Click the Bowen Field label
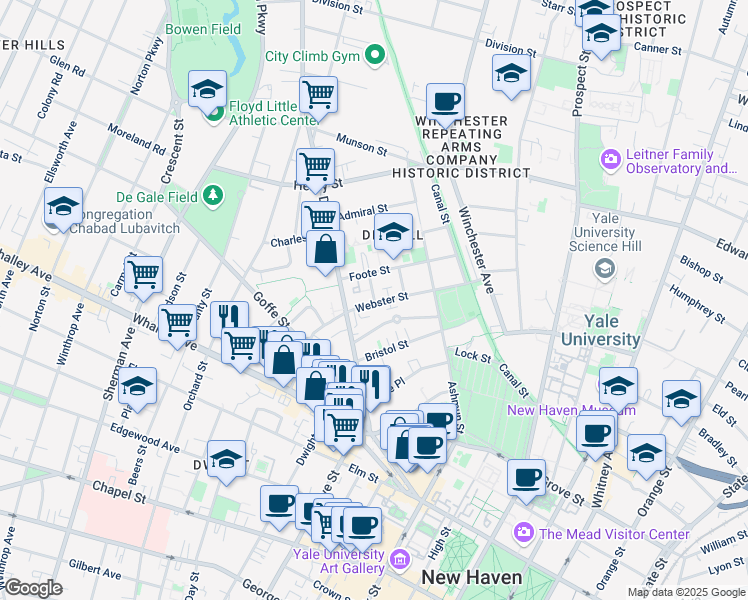 (203, 29)
